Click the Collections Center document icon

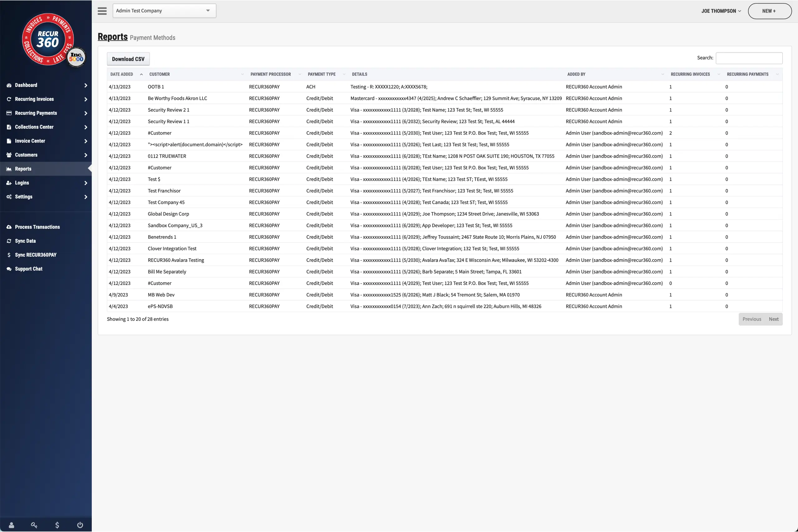tap(9, 127)
